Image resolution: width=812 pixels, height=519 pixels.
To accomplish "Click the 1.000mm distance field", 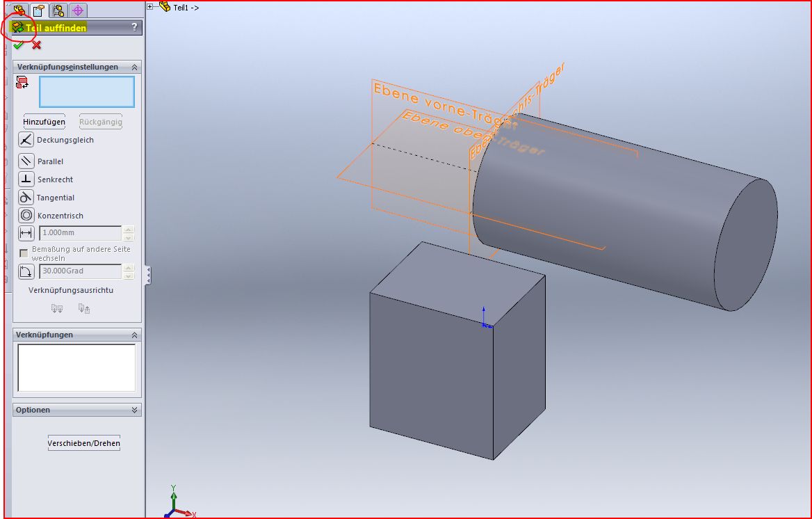I will point(80,233).
